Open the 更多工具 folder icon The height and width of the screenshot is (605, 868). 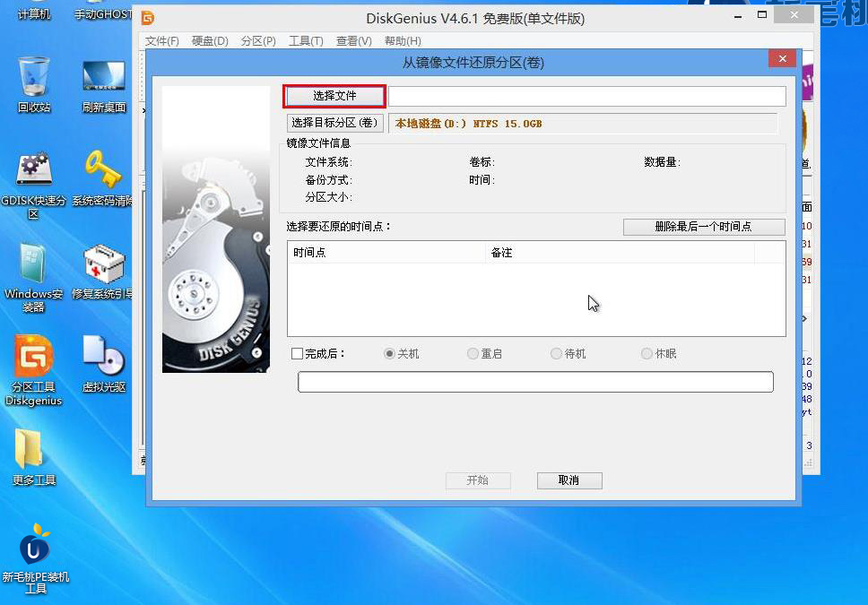point(34,457)
